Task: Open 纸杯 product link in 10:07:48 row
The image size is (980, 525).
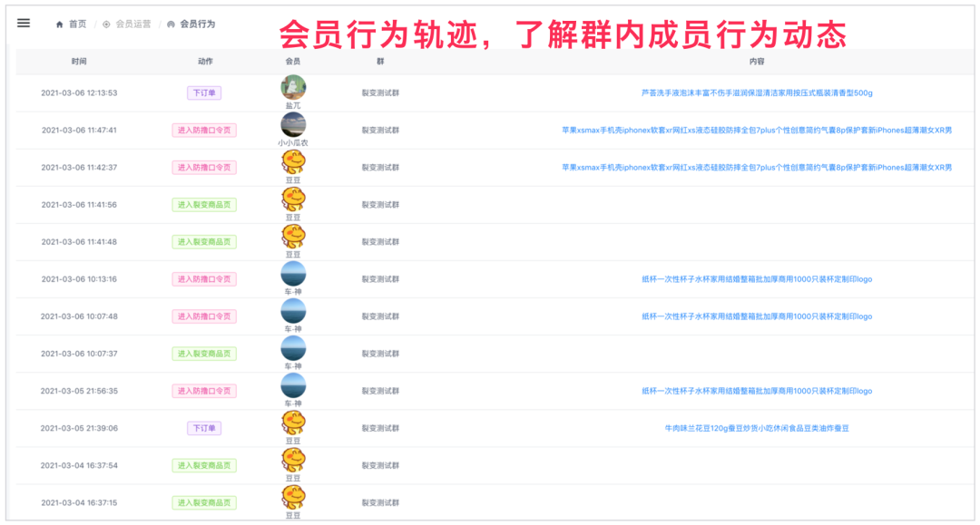Action: (757, 316)
